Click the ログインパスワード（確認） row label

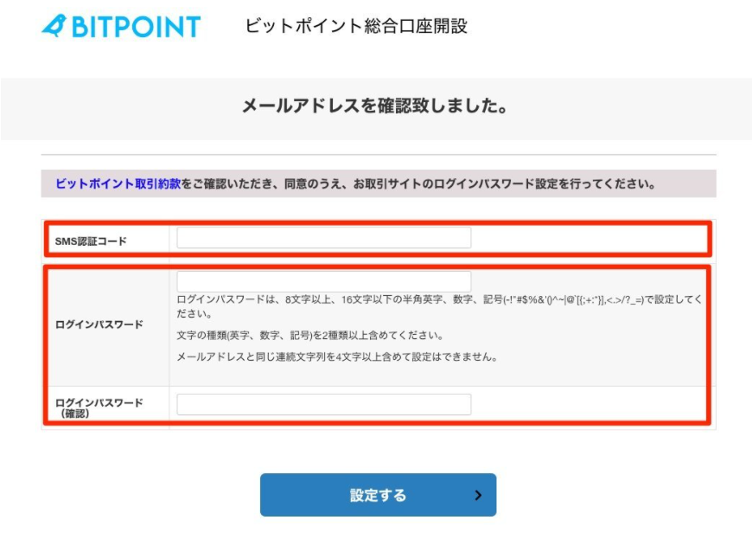pos(99,406)
